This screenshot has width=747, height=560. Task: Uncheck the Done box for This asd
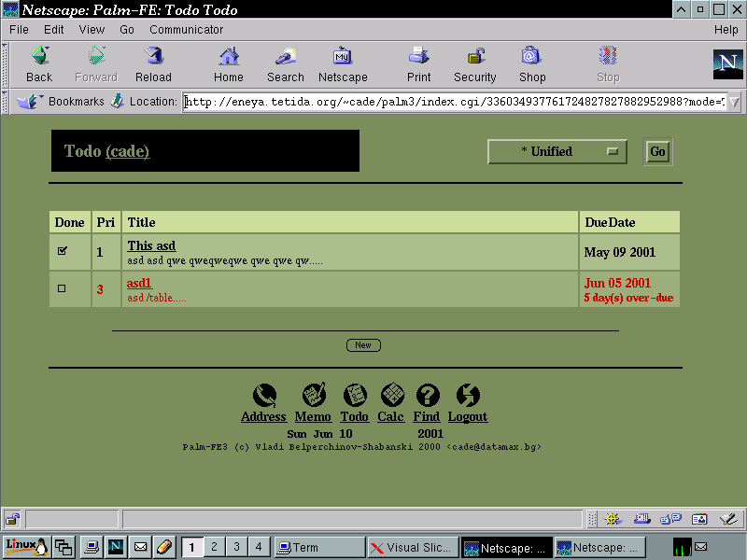point(63,251)
